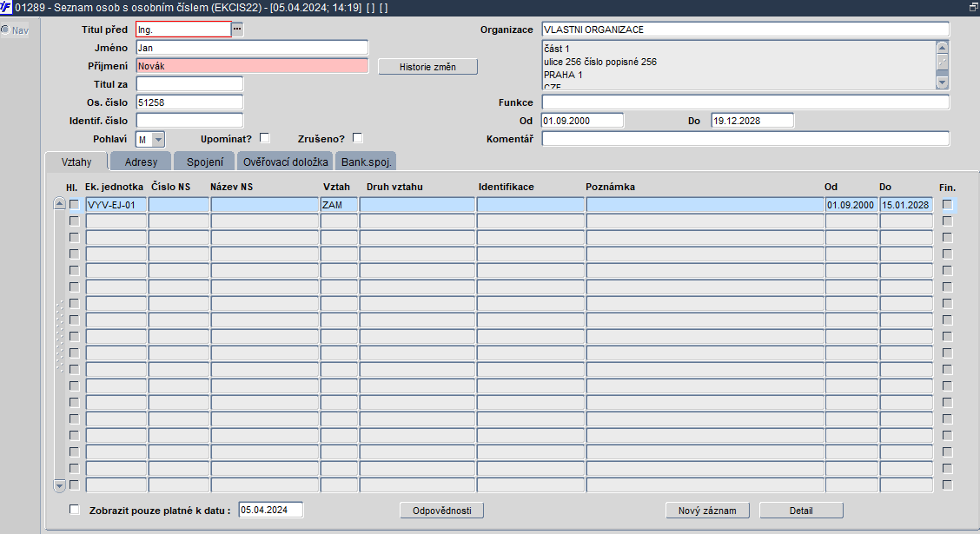
Task: Click address line 'část 1'
Action: [556, 48]
